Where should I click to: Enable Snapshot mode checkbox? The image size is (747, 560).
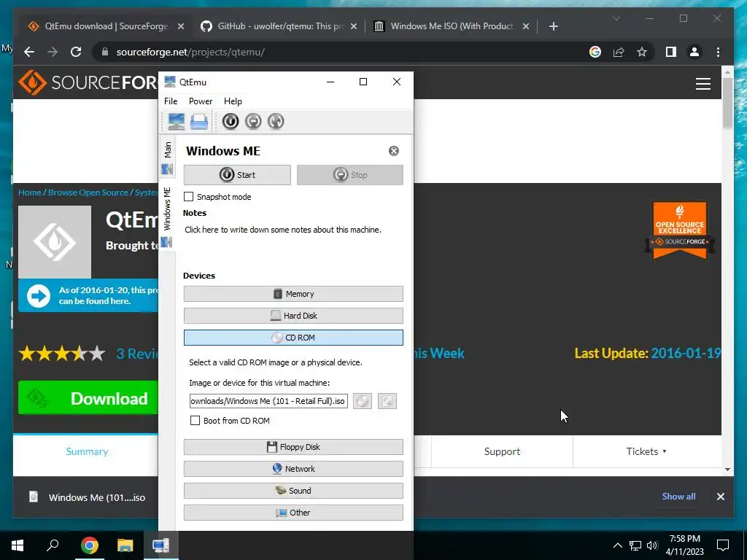click(189, 197)
